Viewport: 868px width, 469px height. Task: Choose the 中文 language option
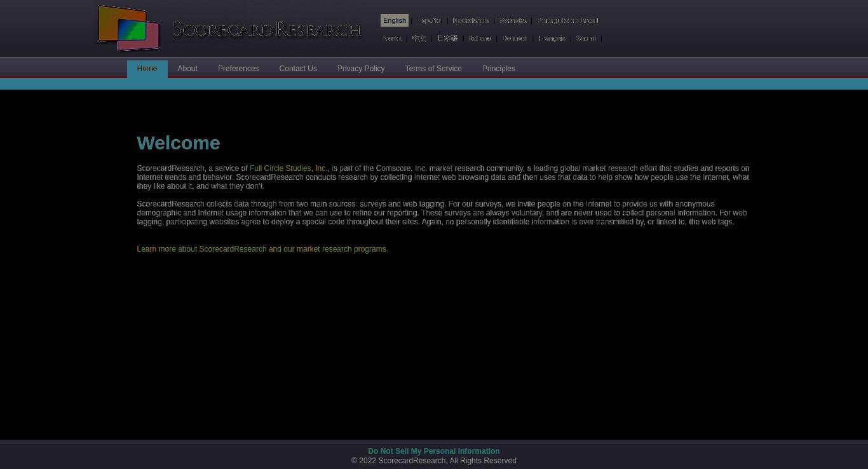[419, 38]
